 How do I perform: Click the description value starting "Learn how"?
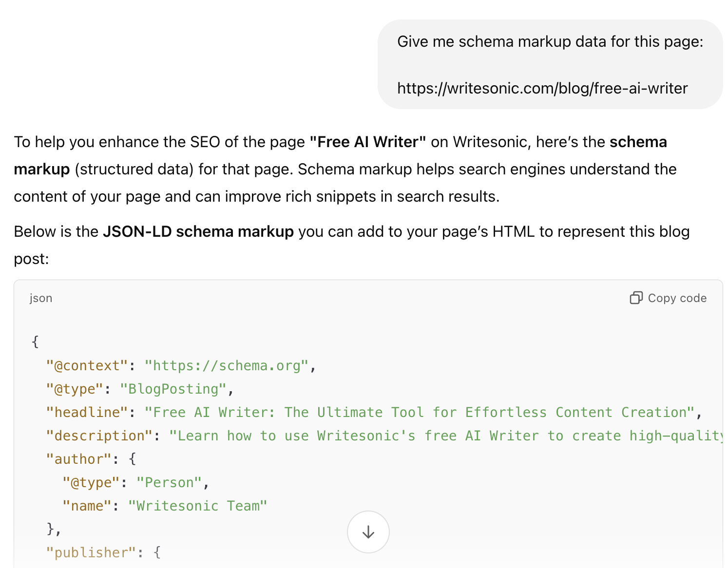pyautogui.click(x=445, y=435)
